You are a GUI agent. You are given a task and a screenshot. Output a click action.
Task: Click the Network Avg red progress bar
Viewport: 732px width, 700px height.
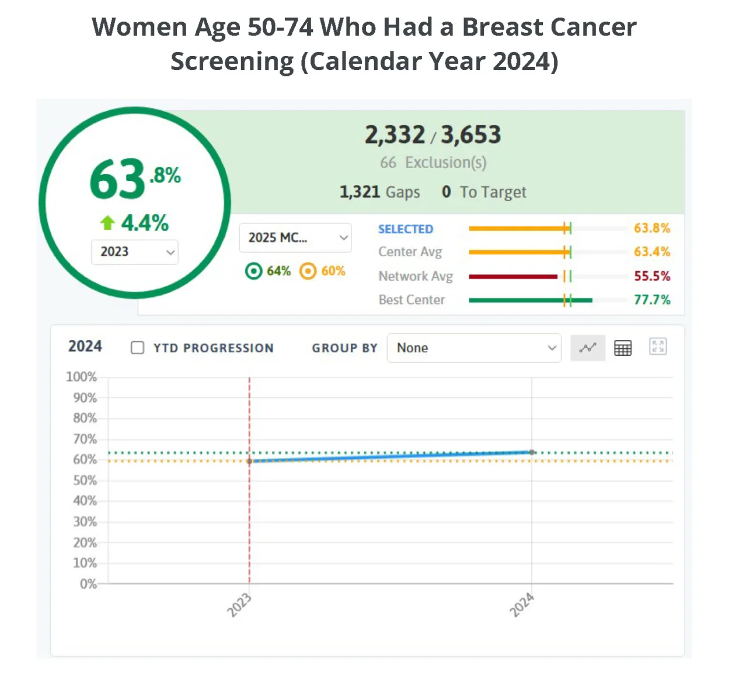coord(513,276)
